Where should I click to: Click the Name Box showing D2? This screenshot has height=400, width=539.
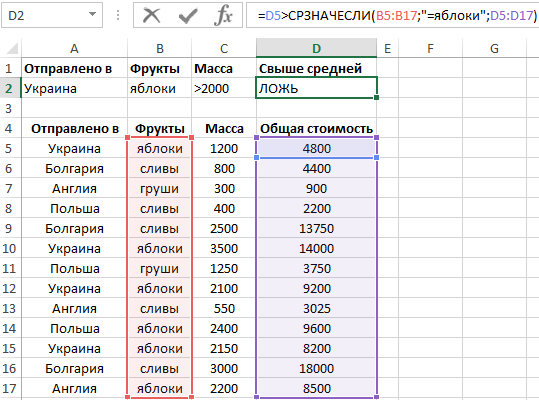pyautogui.click(x=52, y=15)
